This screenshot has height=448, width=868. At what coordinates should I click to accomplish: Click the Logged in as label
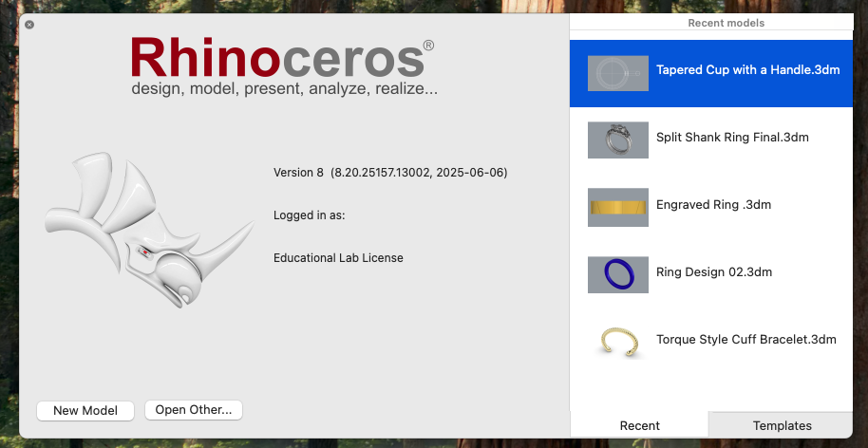tap(309, 215)
